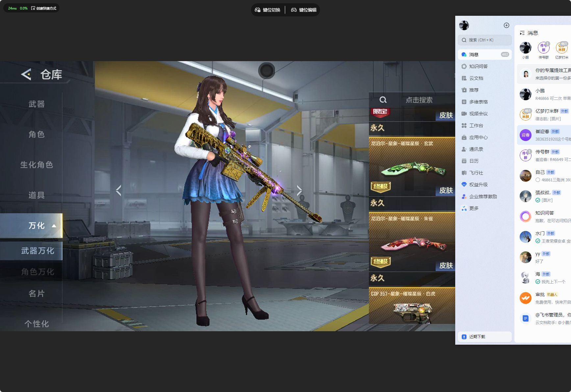571x392 pixels.
Task: Show previous character with left chevron
Action: [x=119, y=190]
